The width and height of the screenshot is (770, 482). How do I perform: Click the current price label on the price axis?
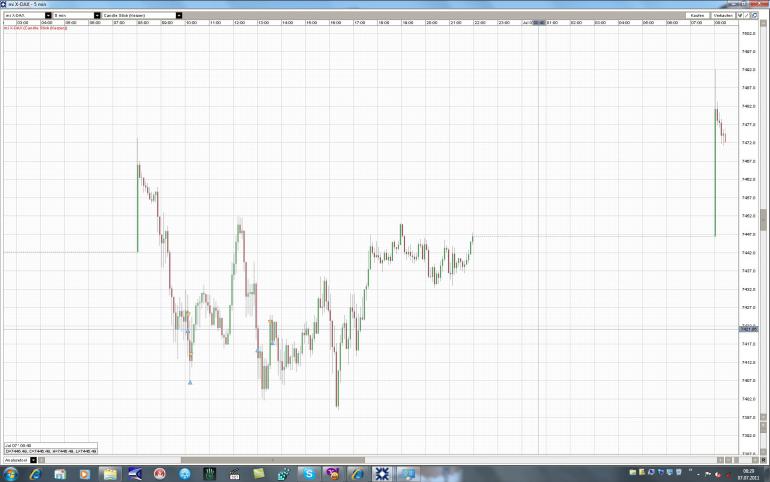(x=748, y=329)
